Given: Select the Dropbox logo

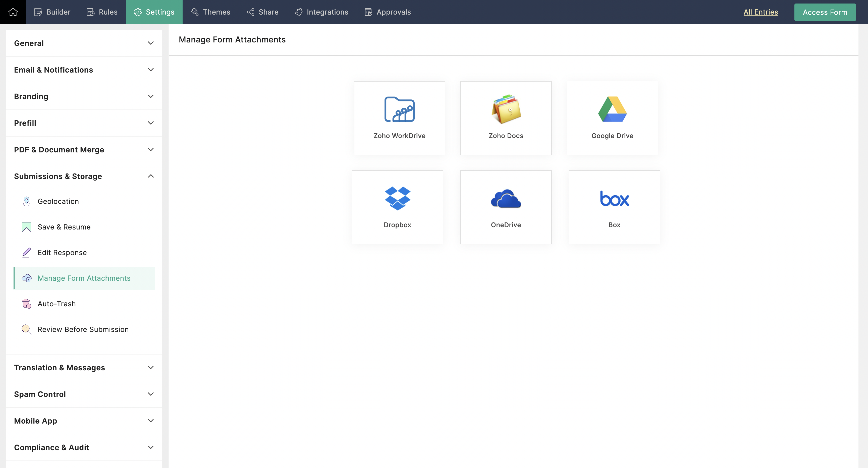Looking at the screenshot, I should coord(397,198).
